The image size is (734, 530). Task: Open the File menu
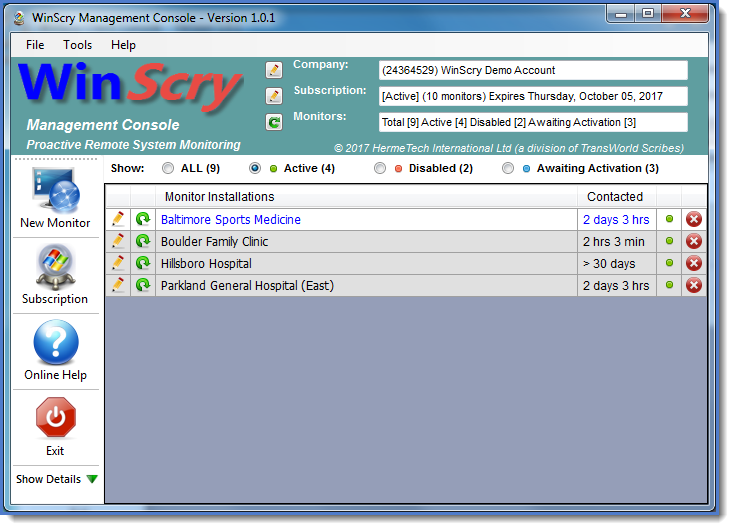tap(35, 45)
